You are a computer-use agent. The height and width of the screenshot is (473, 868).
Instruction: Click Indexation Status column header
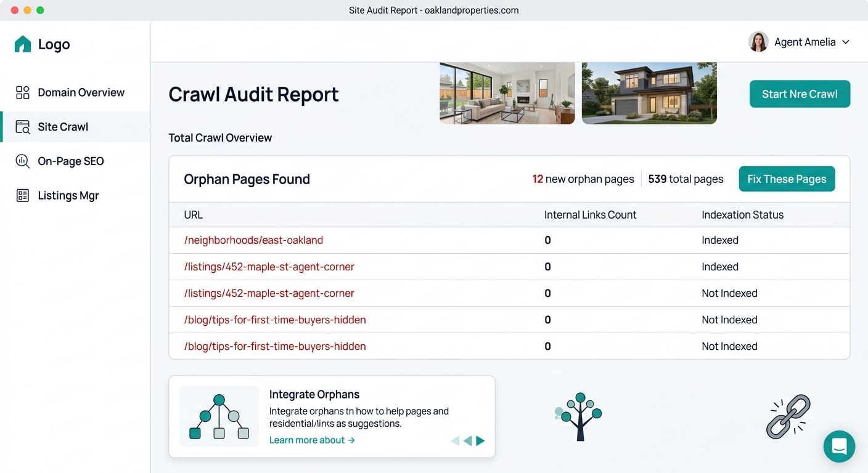point(742,215)
